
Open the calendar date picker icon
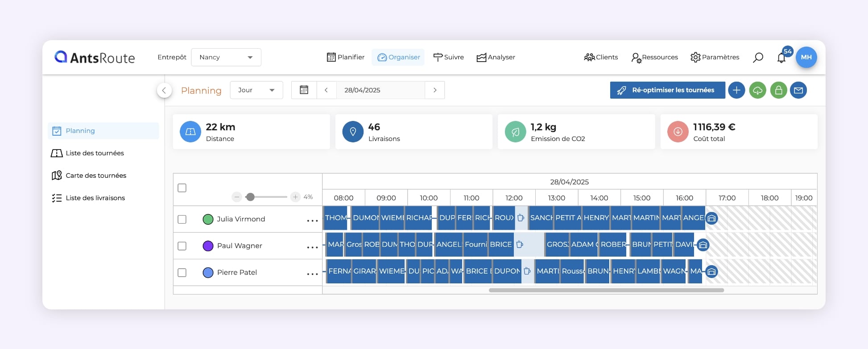point(304,90)
